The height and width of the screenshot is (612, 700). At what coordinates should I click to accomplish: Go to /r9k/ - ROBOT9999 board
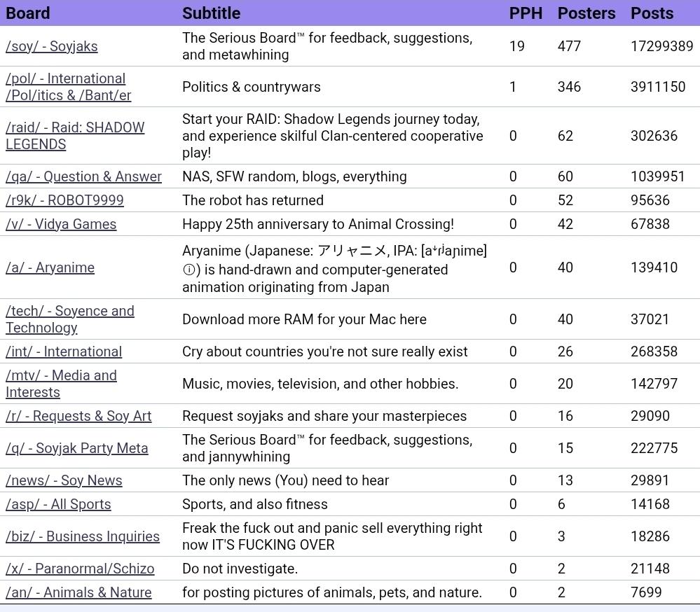(64, 200)
